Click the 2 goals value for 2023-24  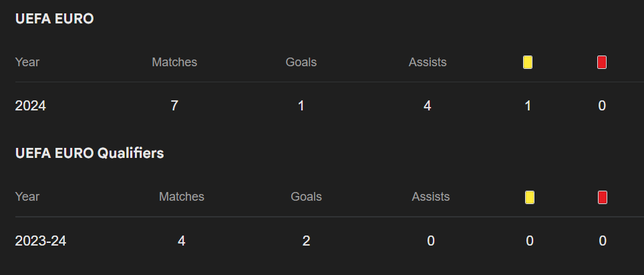click(306, 241)
